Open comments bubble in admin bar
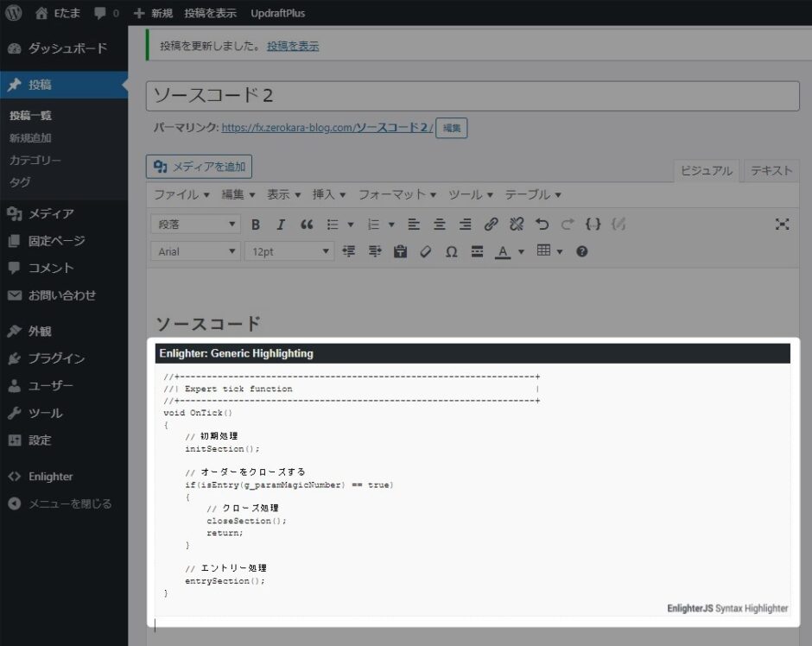Image resolution: width=812 pixels, height=646 pixels. coord(106,13)
